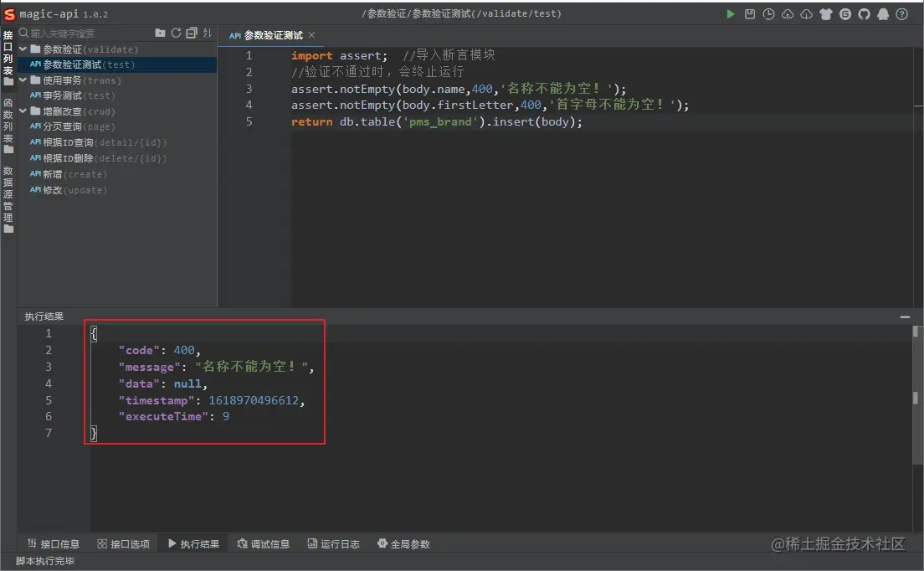Image resolution: width=924 pixels, height=571 pixels.
Task: Open the history clock icon
Action: tap(768, 14)
